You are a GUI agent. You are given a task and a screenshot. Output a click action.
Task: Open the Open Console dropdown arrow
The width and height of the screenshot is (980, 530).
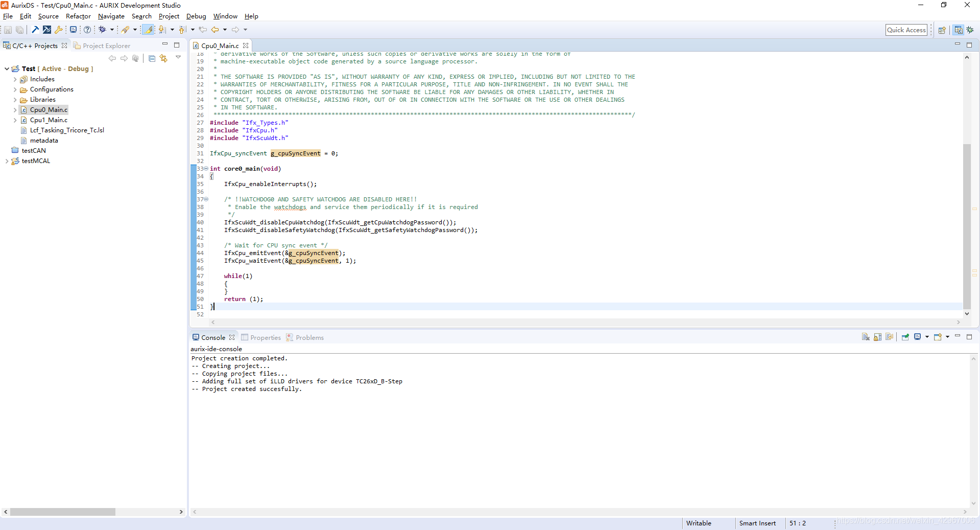(947, 337)
